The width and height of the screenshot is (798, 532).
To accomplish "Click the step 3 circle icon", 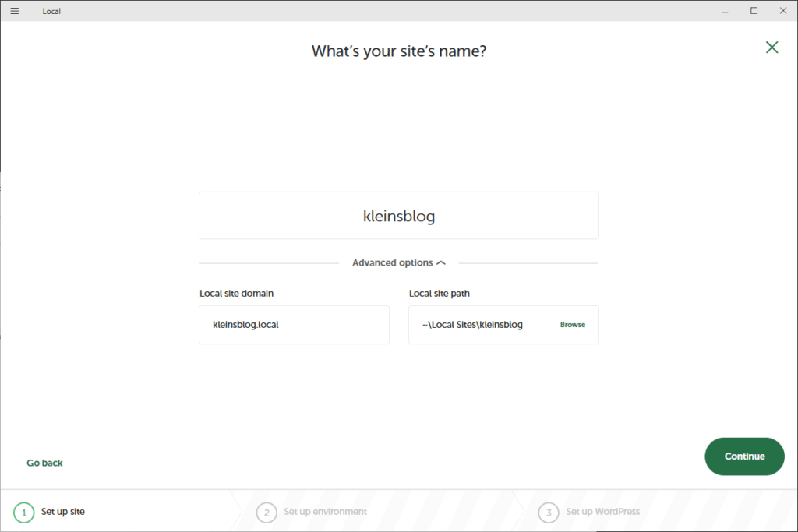I will tap(549, 512).
